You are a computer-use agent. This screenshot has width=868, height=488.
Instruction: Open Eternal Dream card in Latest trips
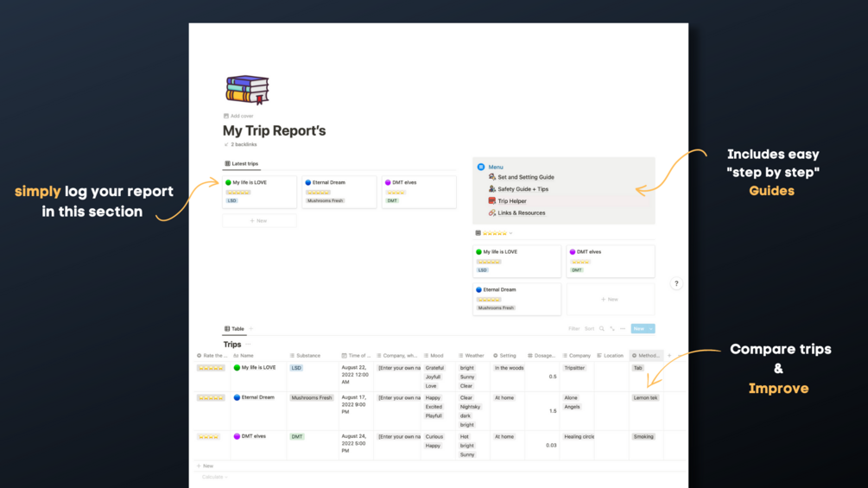(339, 192)
